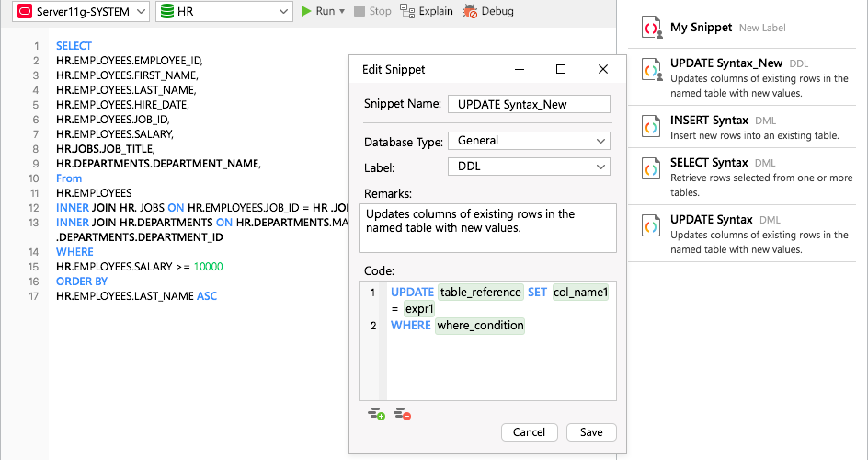868x460 pixels.
Task: Add placeholder icon below Code box
Action: (376, 413)
